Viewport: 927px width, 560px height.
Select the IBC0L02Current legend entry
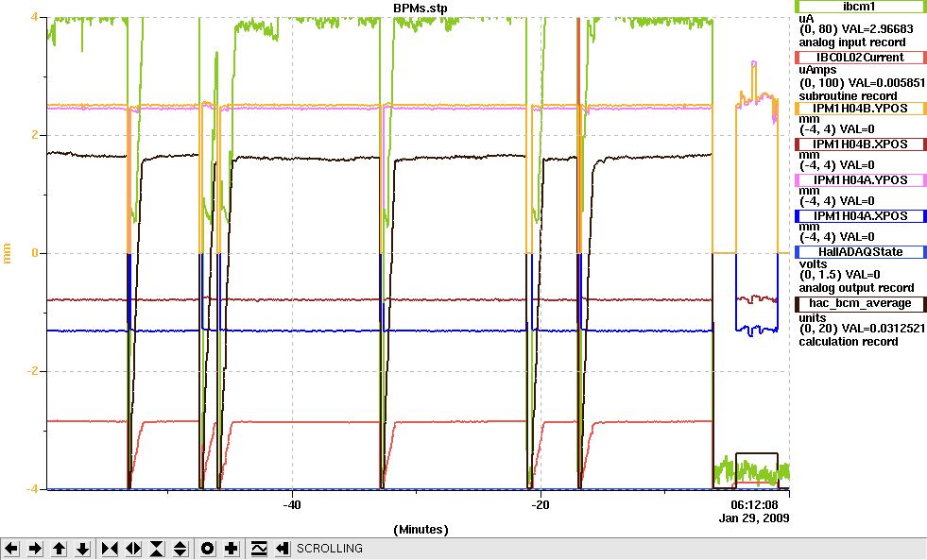(860, 58)
